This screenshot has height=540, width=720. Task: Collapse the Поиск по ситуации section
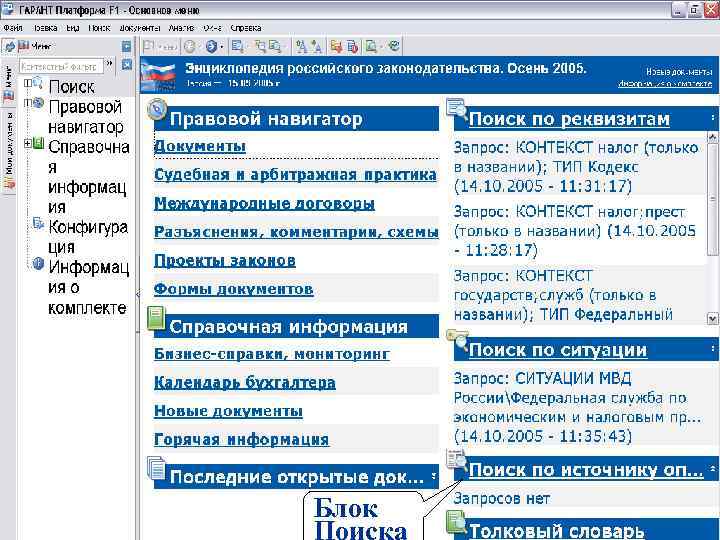click(x=713, y=349)
